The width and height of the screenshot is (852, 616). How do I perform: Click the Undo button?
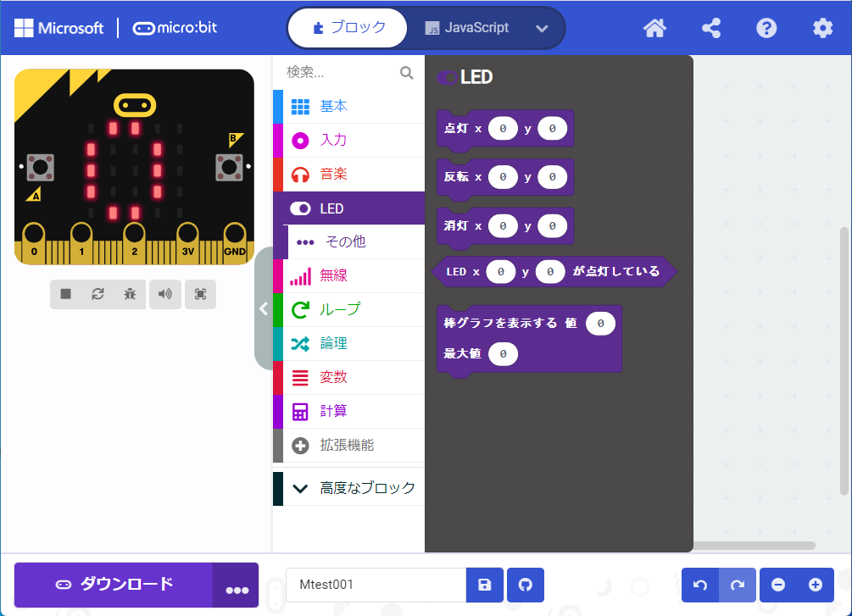pos(700,585)
